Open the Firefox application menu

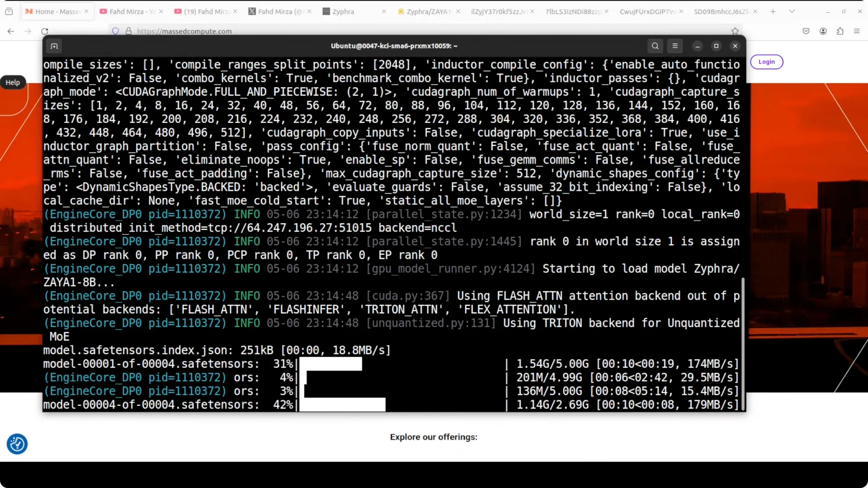857,31
